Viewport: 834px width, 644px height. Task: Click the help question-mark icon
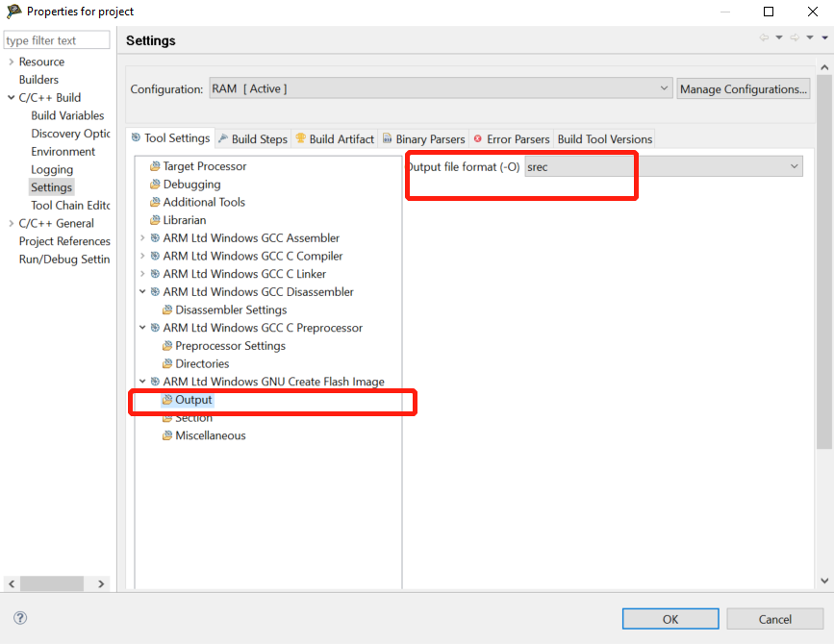(19, 619)
